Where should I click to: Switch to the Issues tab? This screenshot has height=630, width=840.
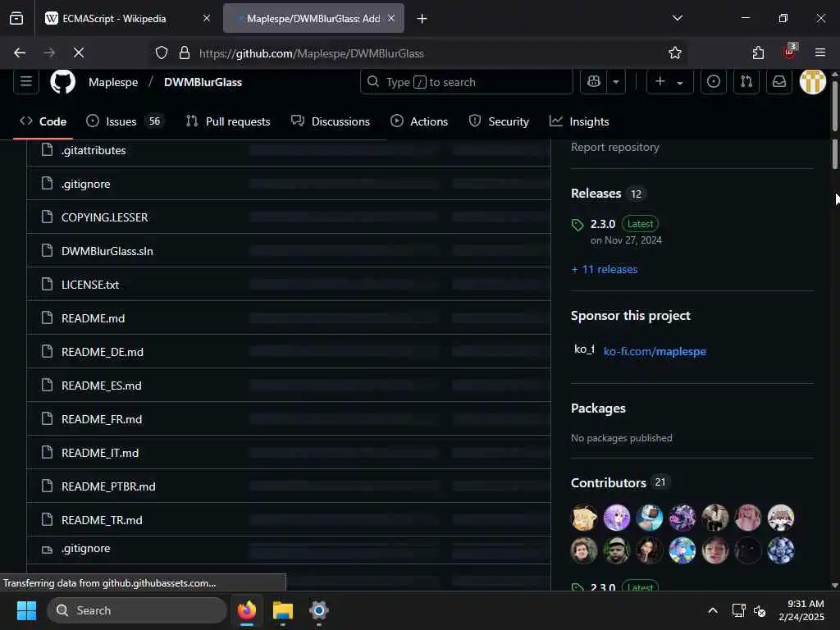coord(125,121)
